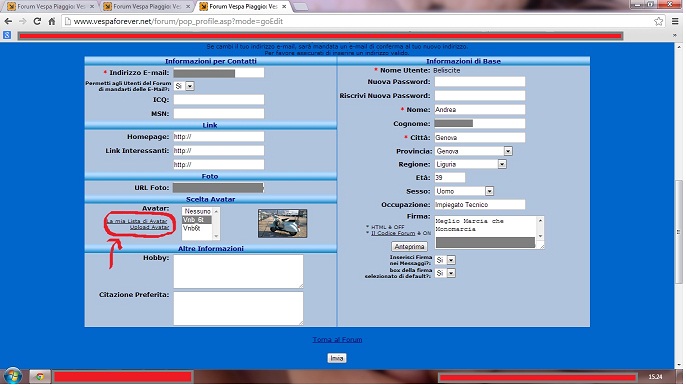Switch to second Forum Vespa tab

(x=147, y=7)
